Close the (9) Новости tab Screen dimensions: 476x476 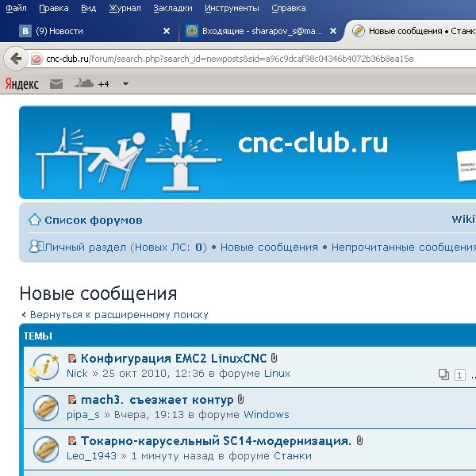click(167, 31)
